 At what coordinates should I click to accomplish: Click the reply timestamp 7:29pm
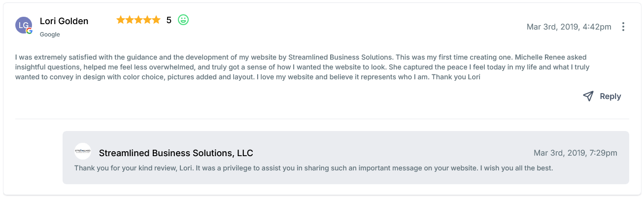pos(575,153)
